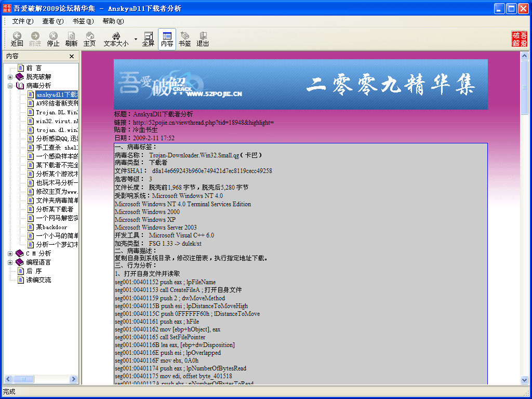Open the 分析某下载者 tree entry
The height and width of the screenshot is (399, 532).
[x=55, y=209]
